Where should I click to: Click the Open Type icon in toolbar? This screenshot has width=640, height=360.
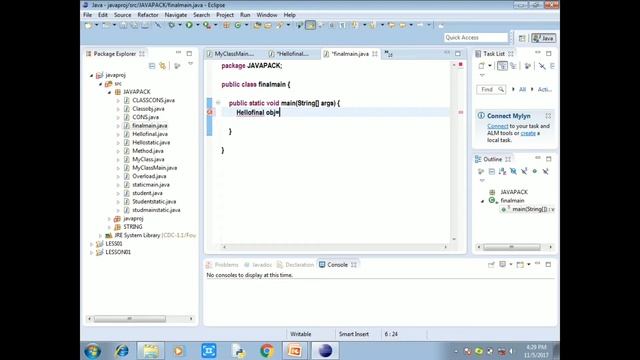[x=257, y=25]
